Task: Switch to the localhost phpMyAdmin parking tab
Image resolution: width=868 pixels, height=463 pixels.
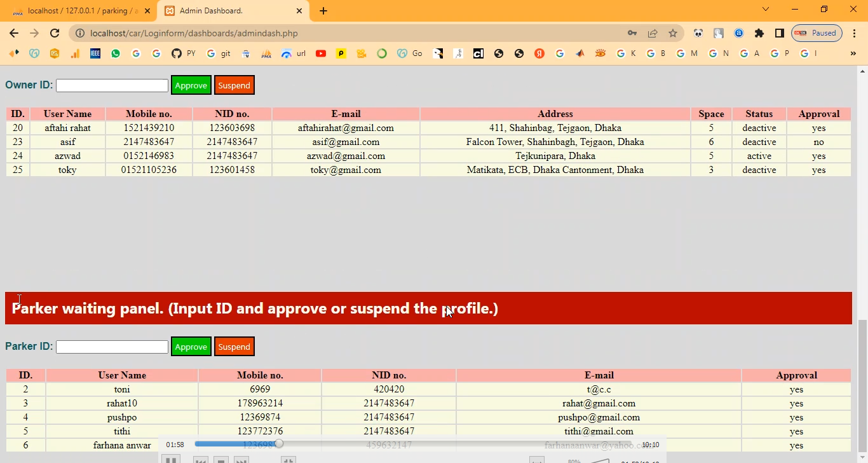Action: (x=78, y=11)
